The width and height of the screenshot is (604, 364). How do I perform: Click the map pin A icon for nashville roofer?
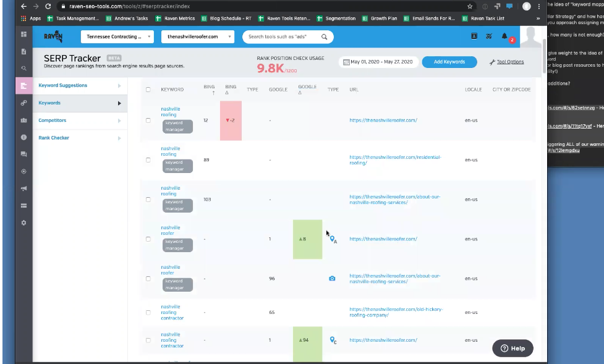point(333,239)
